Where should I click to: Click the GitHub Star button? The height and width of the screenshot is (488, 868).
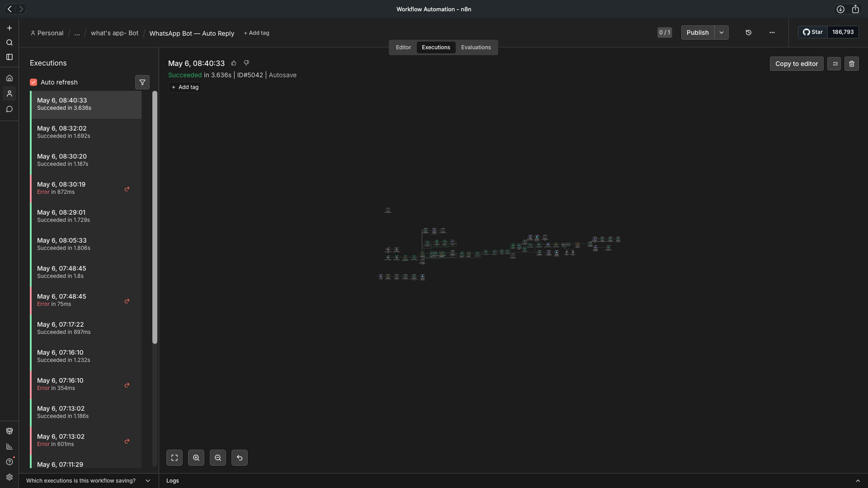[x=813, y=32]
